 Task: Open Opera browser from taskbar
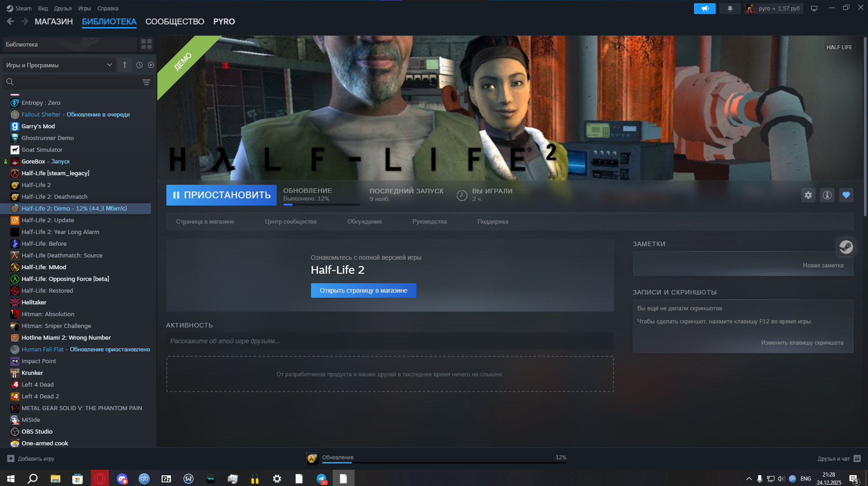coord(100,478)
